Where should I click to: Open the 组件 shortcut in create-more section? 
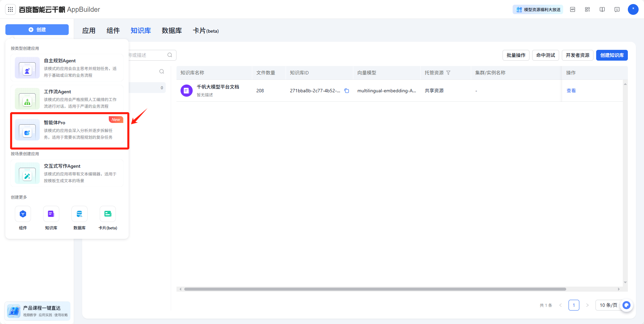23,214
